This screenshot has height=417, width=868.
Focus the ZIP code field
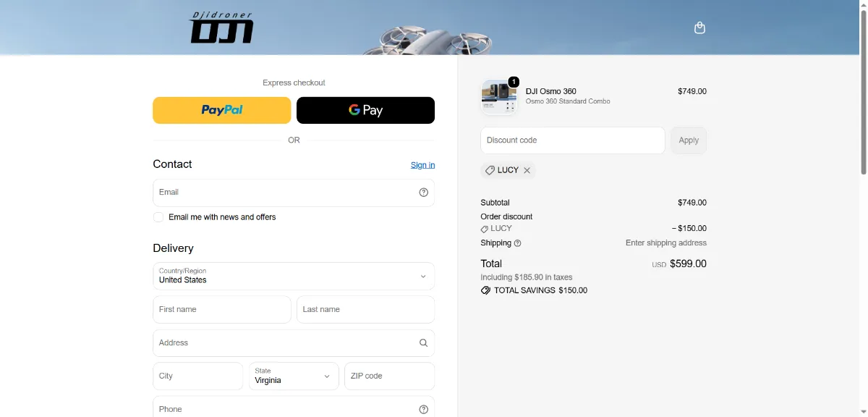390,376
